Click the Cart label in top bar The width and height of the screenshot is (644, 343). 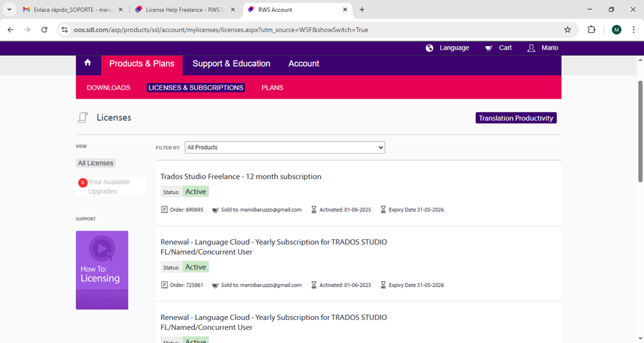[x=505, y=48]
